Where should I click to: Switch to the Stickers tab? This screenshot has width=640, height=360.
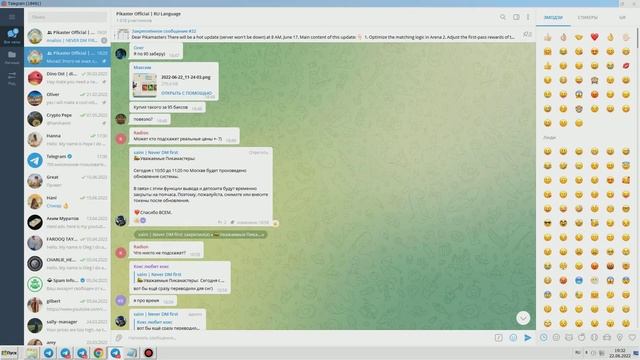pyautogui.click(x=587, y=18)
